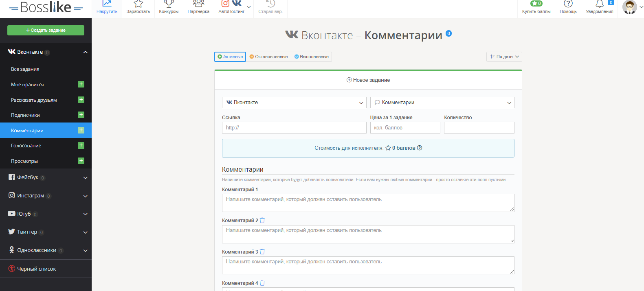Viewport: 644px width, 291px height.
Task: Click trash icon next to Комментарий 3
Action: click(262, 252)
